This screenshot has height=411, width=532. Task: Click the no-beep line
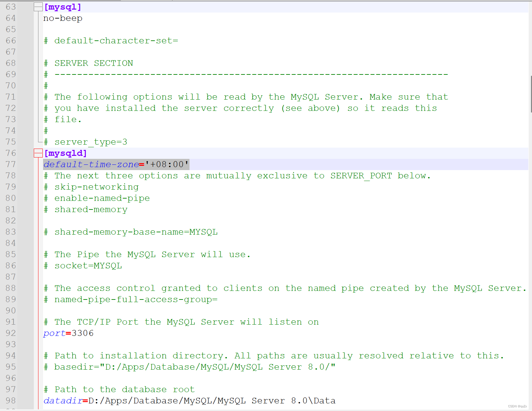[63, 18]
